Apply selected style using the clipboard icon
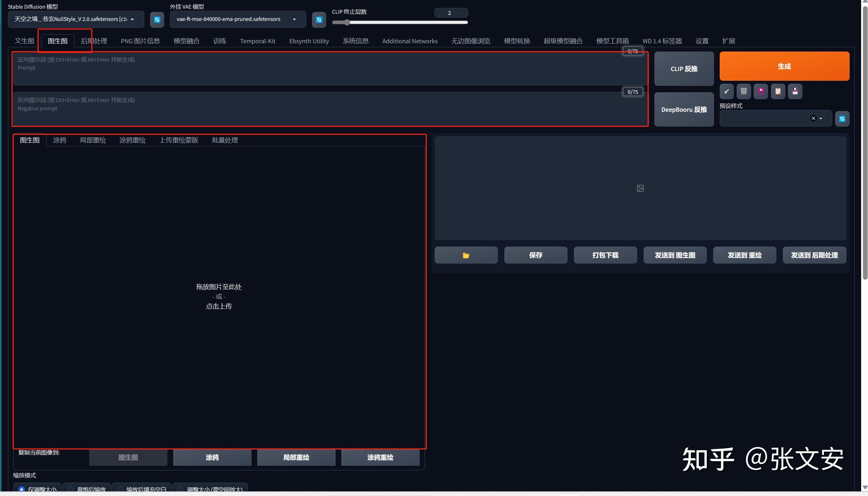The height and width of the screenshot is (496, 868). coord(778,91)
